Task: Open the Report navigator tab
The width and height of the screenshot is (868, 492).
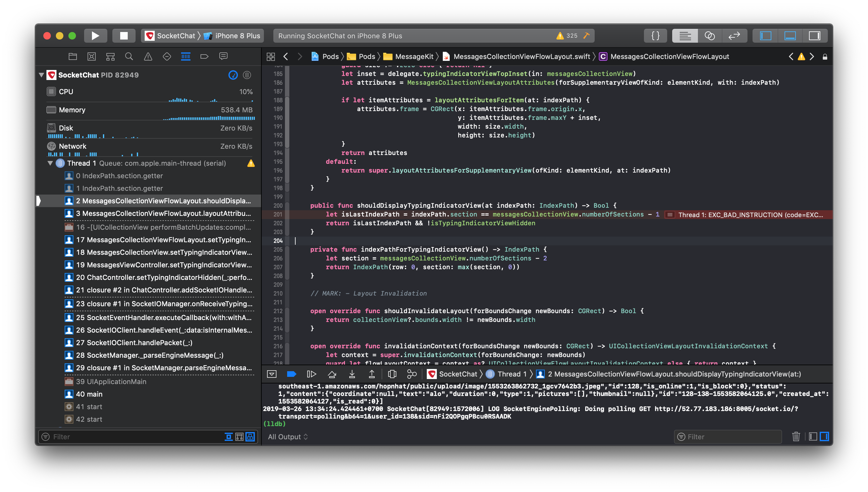Action: point(223,56)
